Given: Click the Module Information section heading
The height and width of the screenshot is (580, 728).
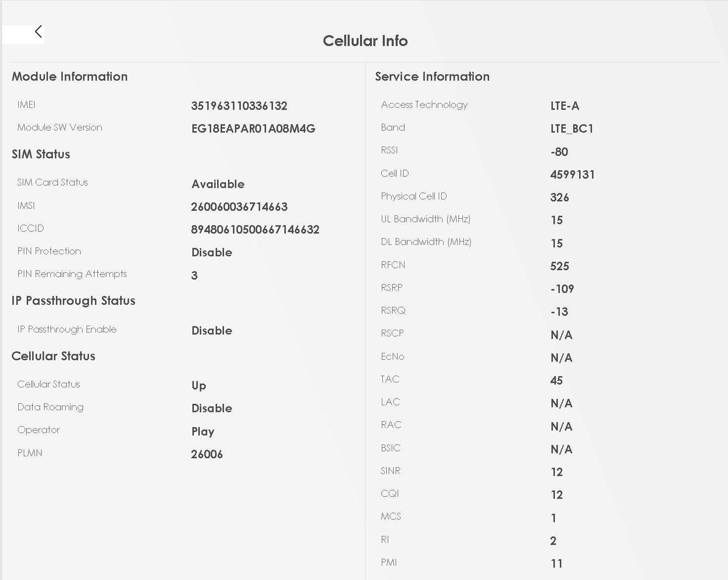Looking at the screenshot, I should [x=70, y=76].
